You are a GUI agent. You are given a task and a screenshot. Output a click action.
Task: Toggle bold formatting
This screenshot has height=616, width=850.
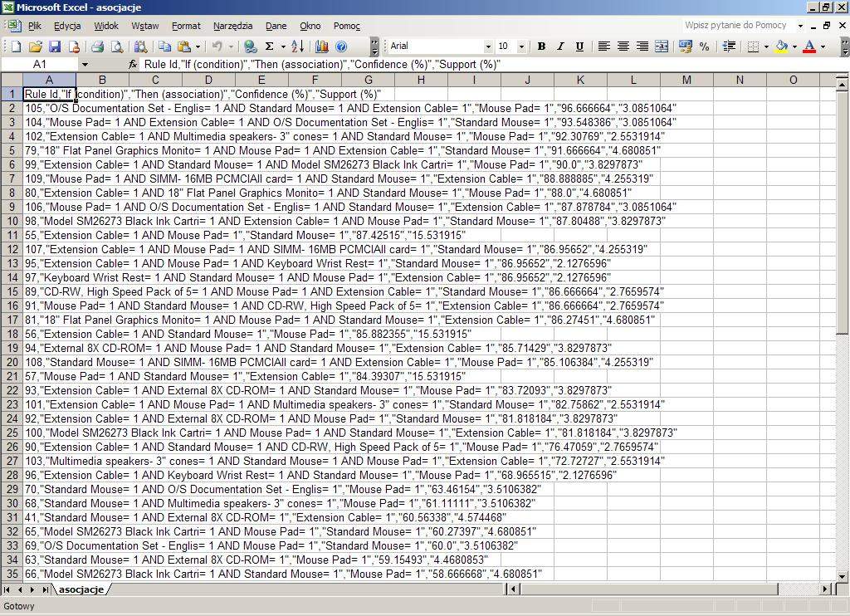pyautogui.click(x=541, y=46)
